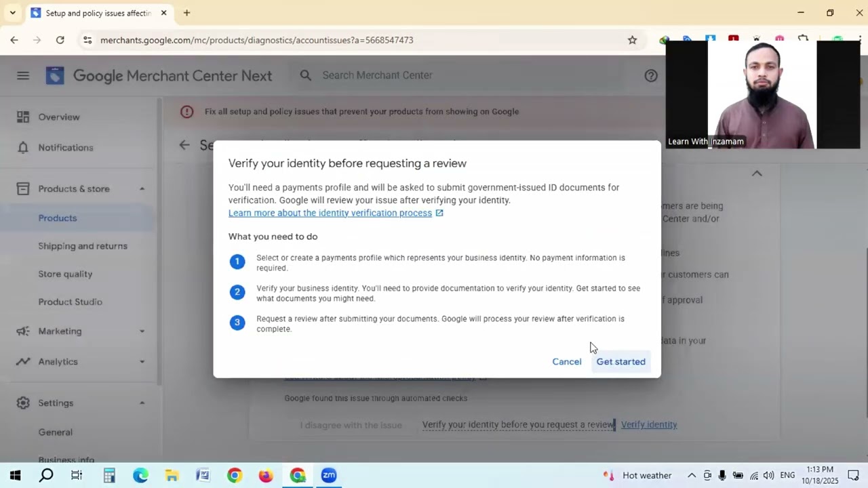868x488 pixels.
Task: Open site information icon in address bar
Action: click(x=87, y=40)
